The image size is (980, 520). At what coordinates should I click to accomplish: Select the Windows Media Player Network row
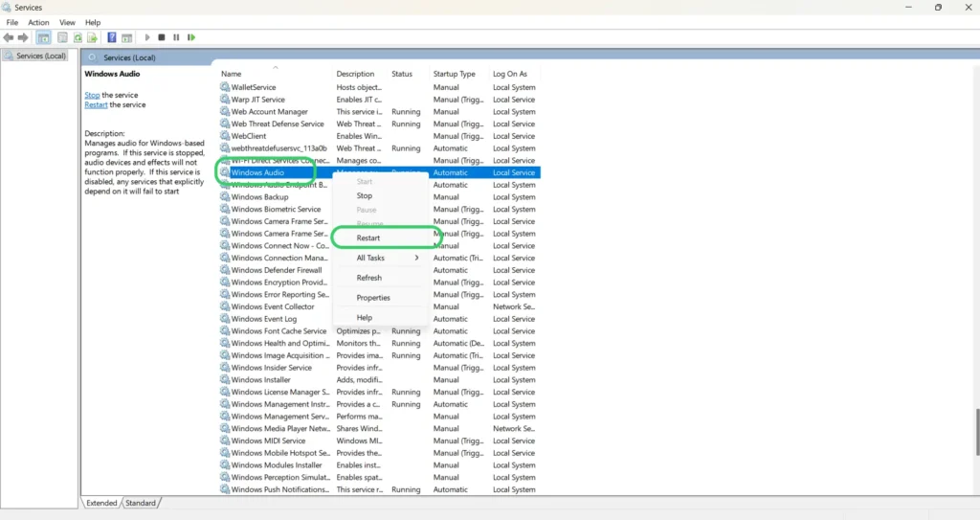tap(379, 429)
